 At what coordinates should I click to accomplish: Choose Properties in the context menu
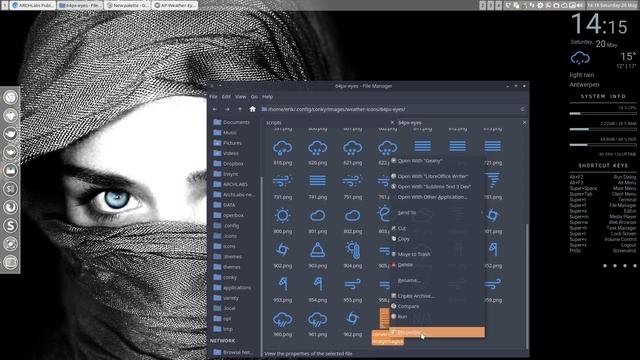pyautogui.click(x=437, y=332)
